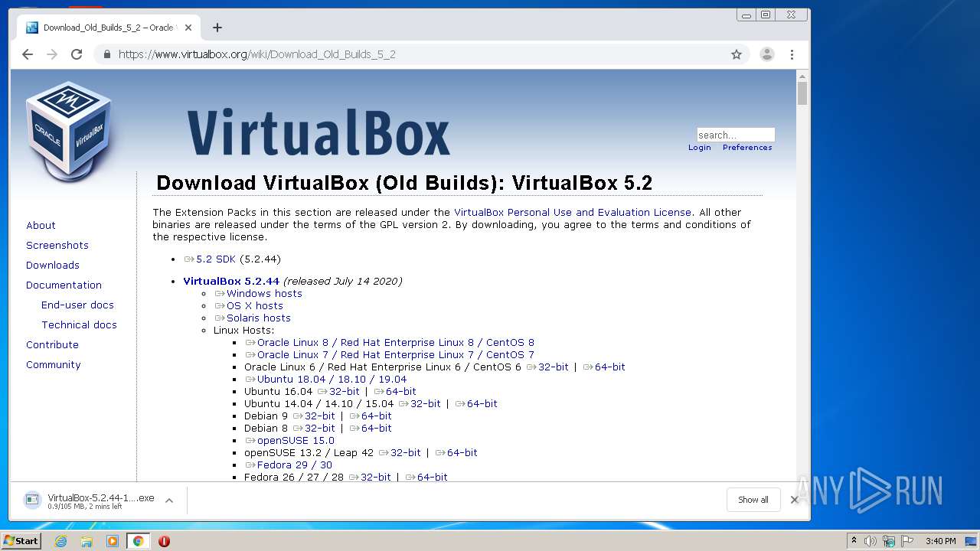The image size is (980, 551).
Task: Open Technical docs sidebar link
Action: tap(79, 324)
